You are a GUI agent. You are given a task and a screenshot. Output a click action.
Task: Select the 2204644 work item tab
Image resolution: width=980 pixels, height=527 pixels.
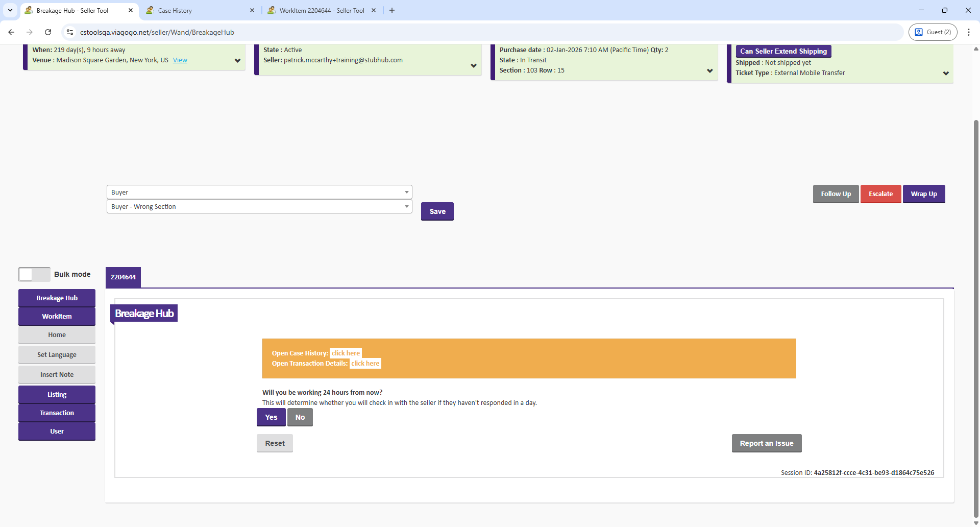(123, 277)
